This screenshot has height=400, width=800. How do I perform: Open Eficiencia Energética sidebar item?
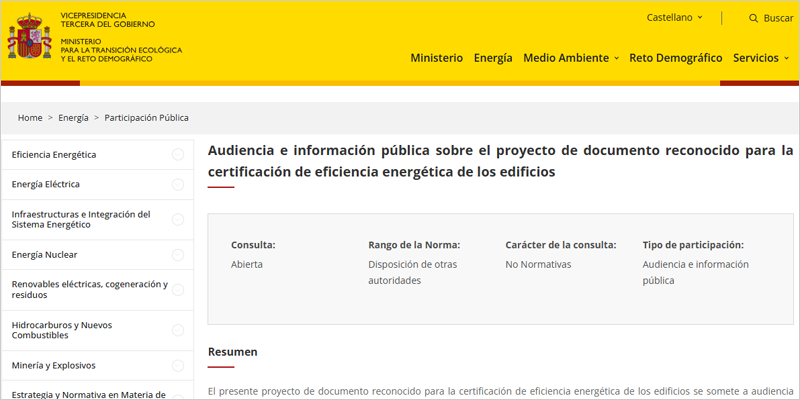tap(54, 155)
